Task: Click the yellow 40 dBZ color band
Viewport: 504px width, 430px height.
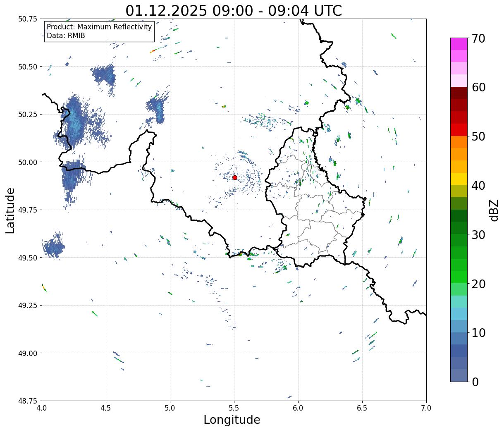Action: click(459, 179)
